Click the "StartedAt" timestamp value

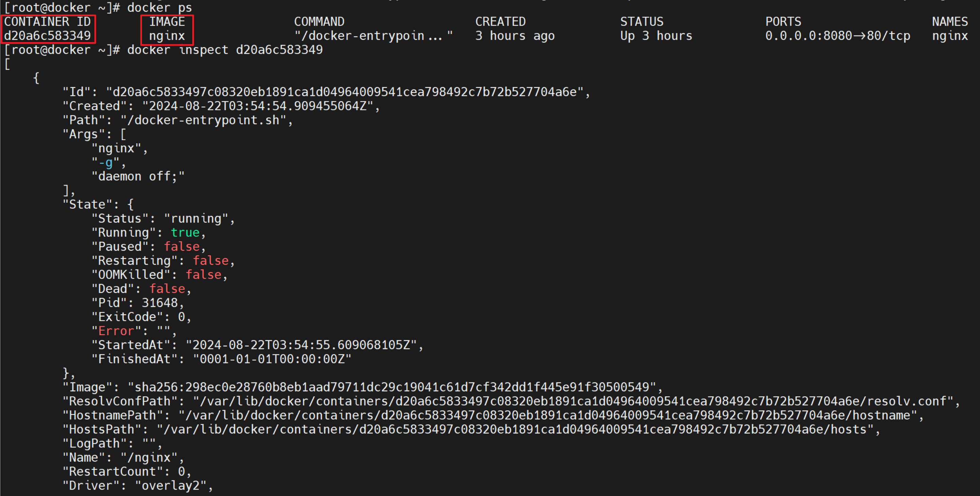(x=301, y=345)
